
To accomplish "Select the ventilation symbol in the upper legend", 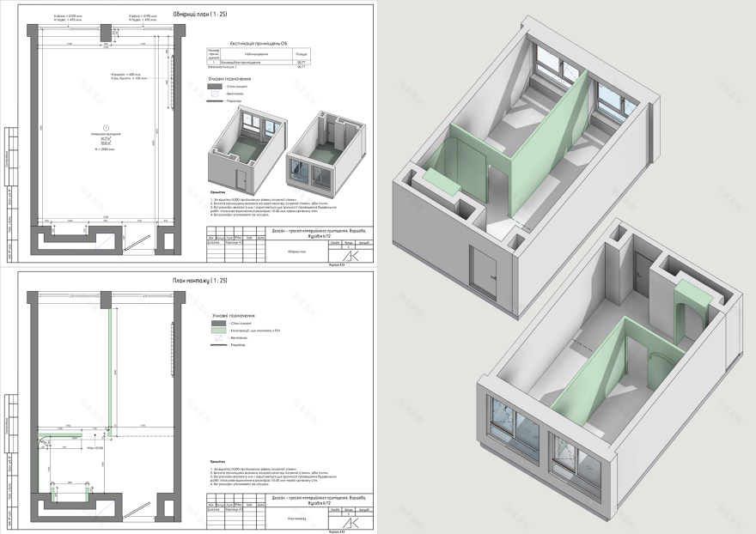I will [x=216, y=94].
